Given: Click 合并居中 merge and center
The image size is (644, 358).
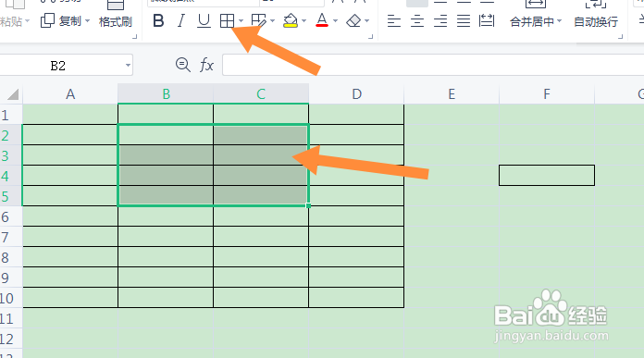Looking at the screenshot, I should coord(532,21).
